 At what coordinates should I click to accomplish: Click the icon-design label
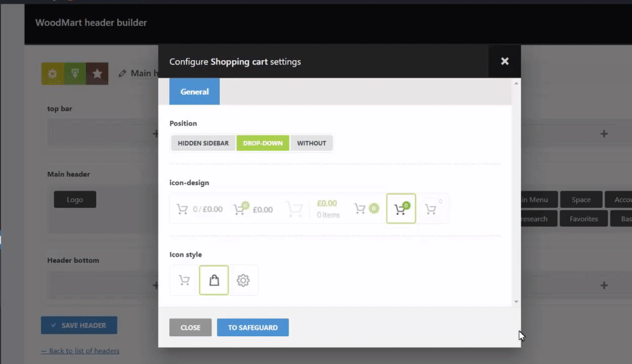tap(189, 183)
